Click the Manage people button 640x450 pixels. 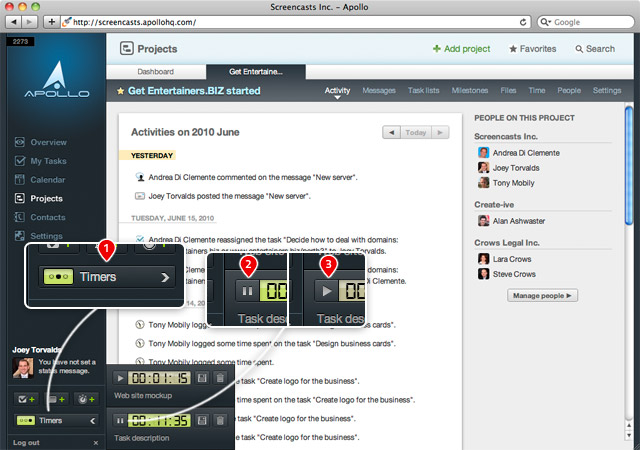pyautogui.click(x=542, y=296)
